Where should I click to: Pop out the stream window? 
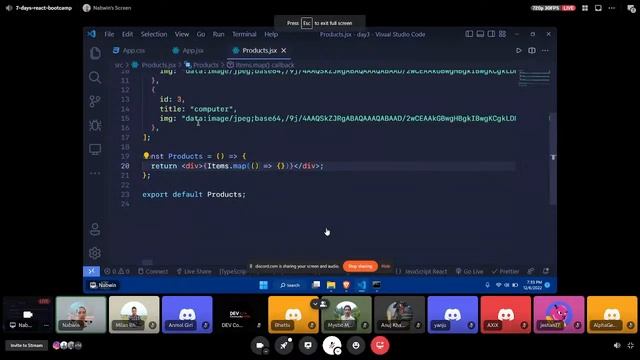[x=598, y=8]
